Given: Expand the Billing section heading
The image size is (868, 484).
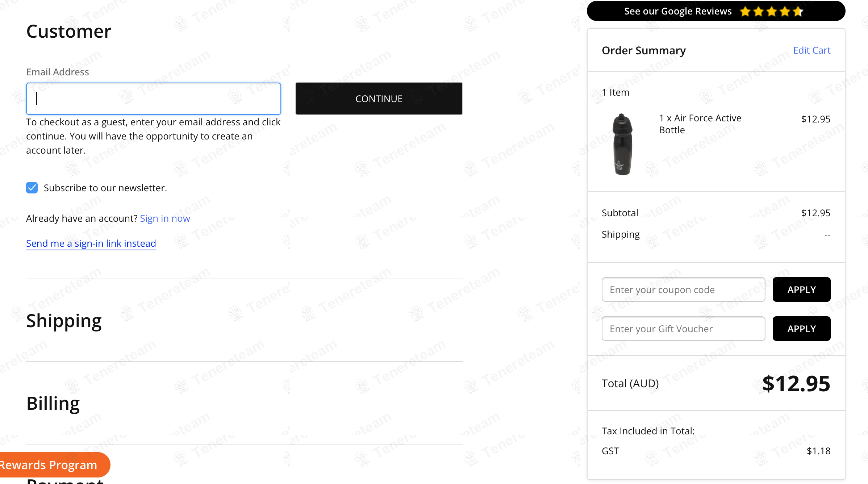Looking at the screenshot, I should (53, 404).
